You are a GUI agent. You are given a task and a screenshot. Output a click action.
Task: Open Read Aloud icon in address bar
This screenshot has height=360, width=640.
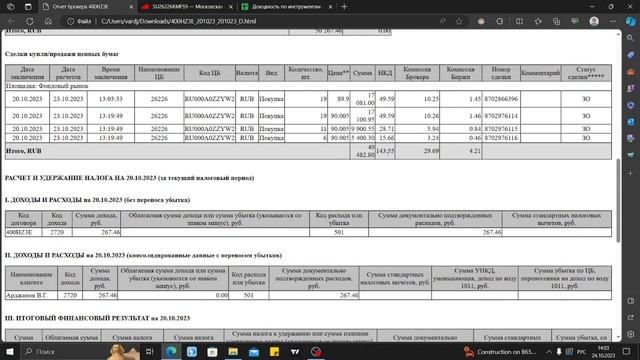point(442,21)
